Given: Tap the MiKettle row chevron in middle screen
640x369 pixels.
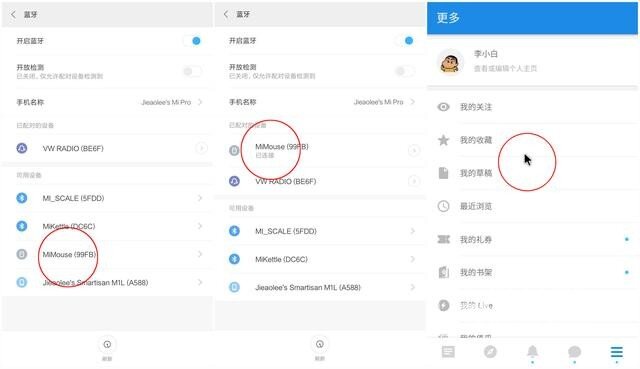Looking at the screenshot, I should tap(413, 259).
